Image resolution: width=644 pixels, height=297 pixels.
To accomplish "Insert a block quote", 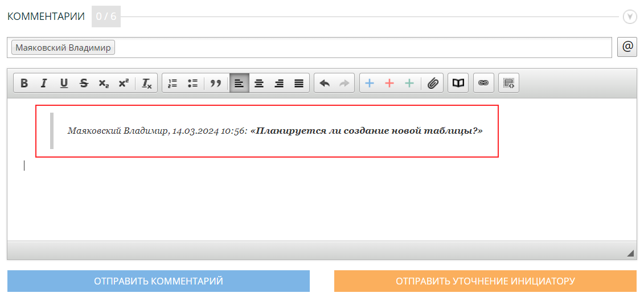I will coord(215,83).
